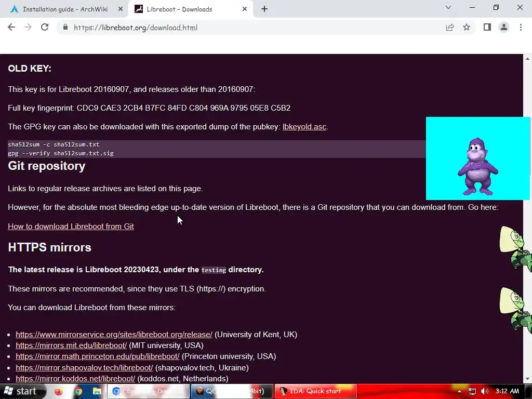The height and width of the screenshot is (399, 532).
Task: Click the 3:12 AM taskbar clock
Action: pyautogui.click(x=507, y=391)
